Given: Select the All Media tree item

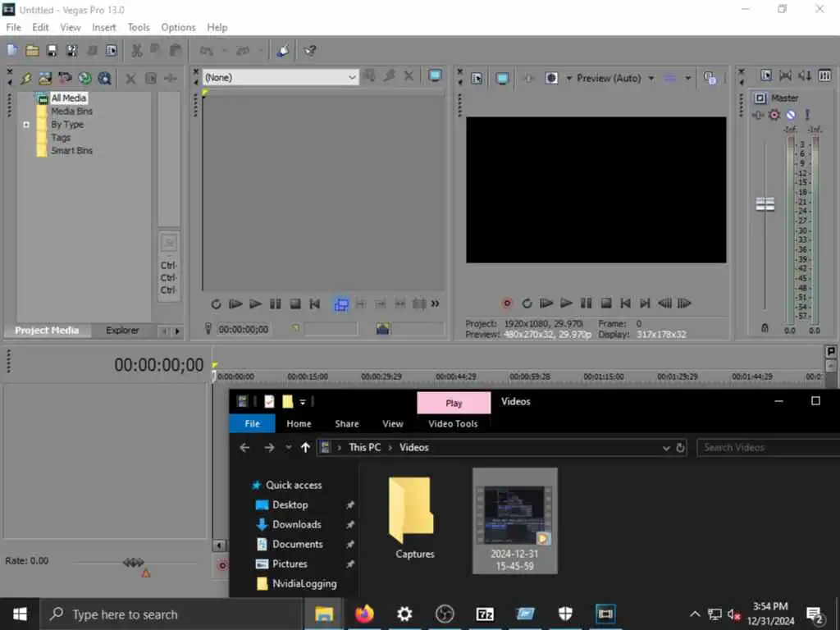Looking at the screenshot, I should coord(69,98).
